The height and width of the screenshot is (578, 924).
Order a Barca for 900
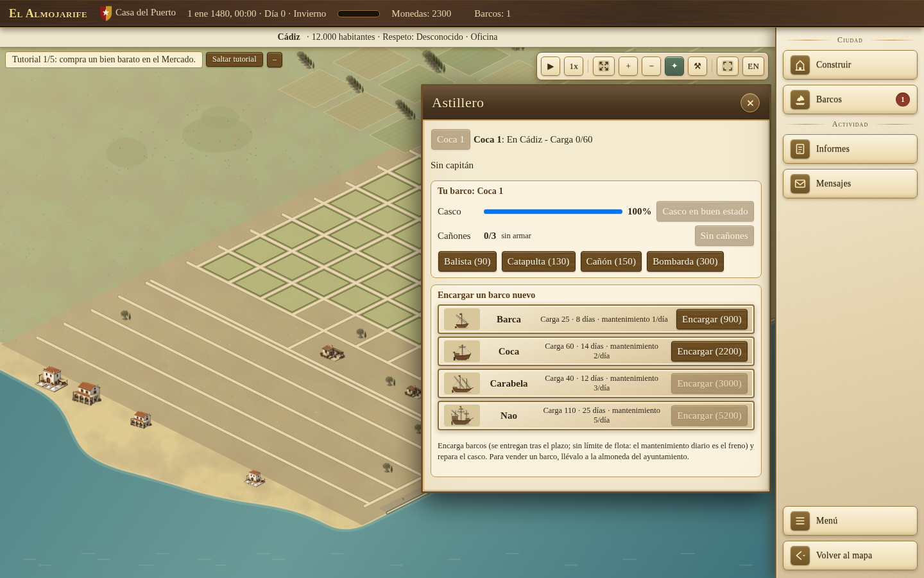(x=712, y=319)
